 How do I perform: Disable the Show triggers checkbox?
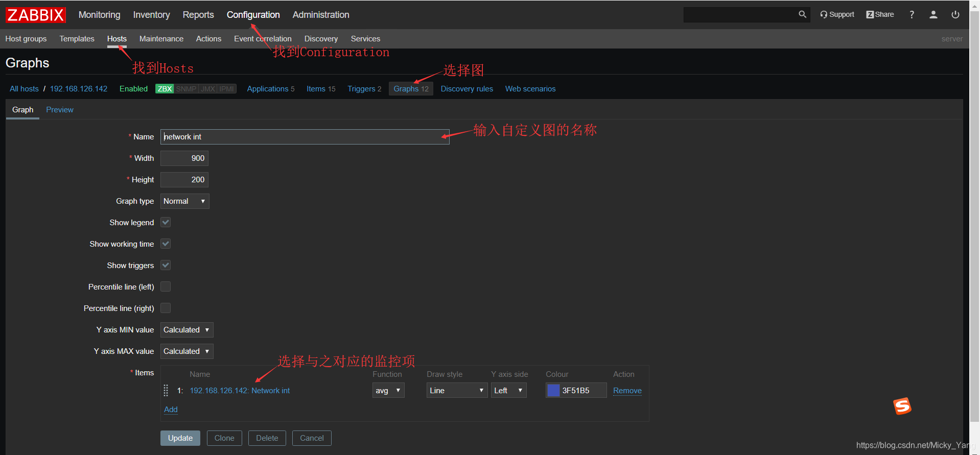[166, 265]
